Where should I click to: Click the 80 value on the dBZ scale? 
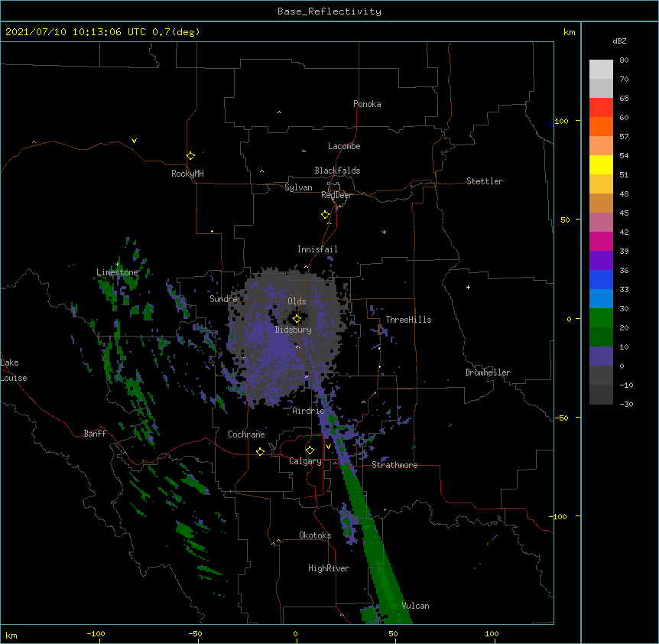[x=624, y=60]
